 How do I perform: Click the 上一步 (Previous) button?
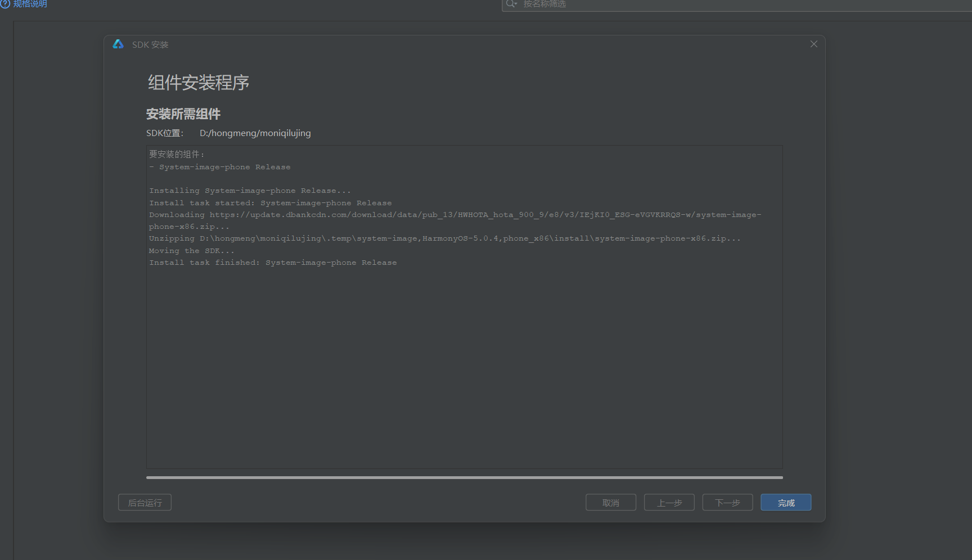pyautogui.click(x=669, y=503)
